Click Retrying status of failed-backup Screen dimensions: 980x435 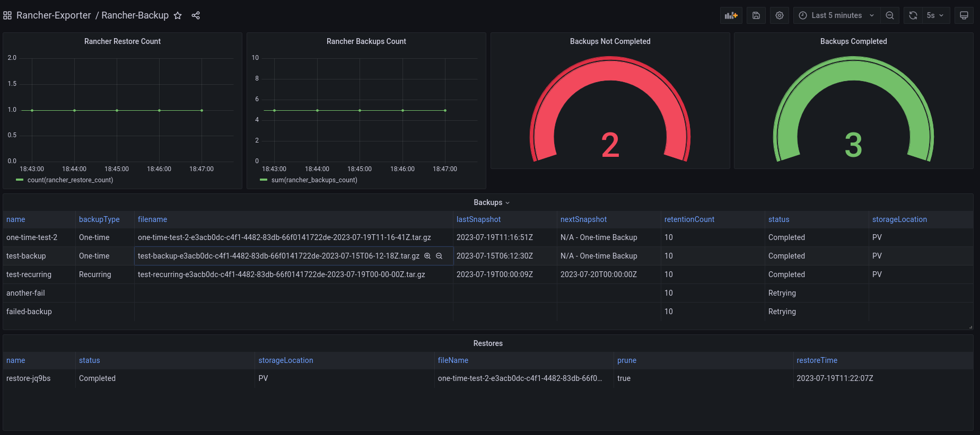[x=817, y=312]
